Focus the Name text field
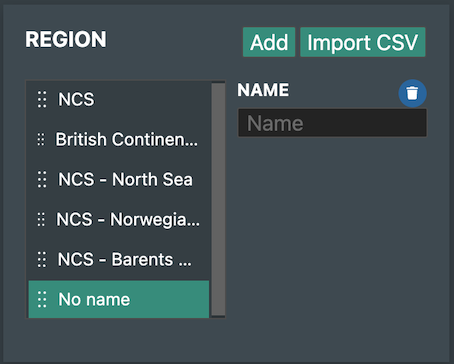The height and width of the screenshot is (364, 454). tap(332, 123)
